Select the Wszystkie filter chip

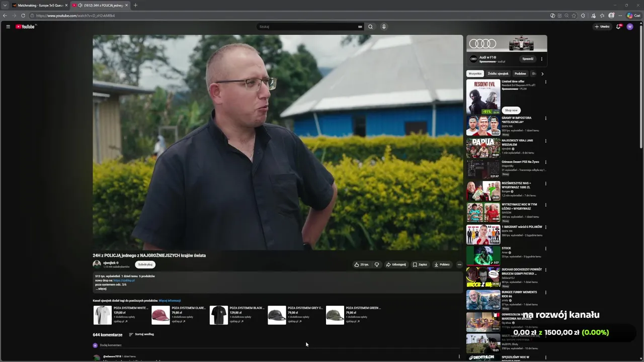475,73
